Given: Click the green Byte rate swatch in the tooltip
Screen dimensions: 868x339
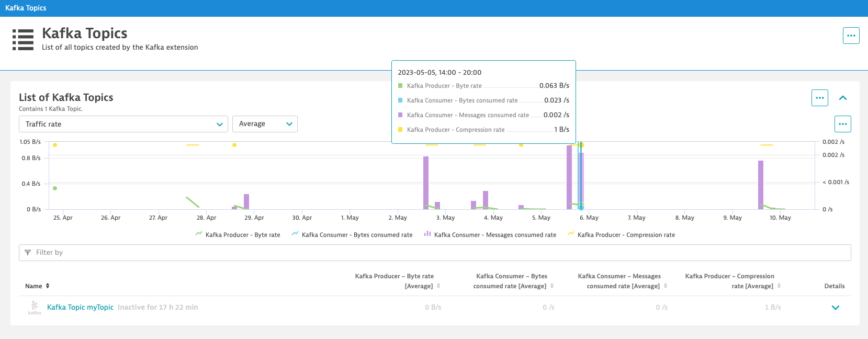Looking at the screenshot, I should pyautogui.click(x=400, y=86).
